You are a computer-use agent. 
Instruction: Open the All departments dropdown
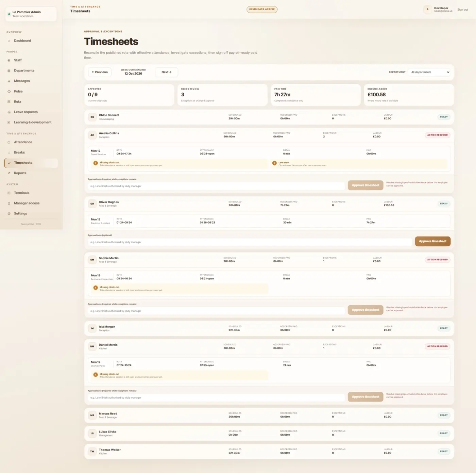[x=430, y=72]
